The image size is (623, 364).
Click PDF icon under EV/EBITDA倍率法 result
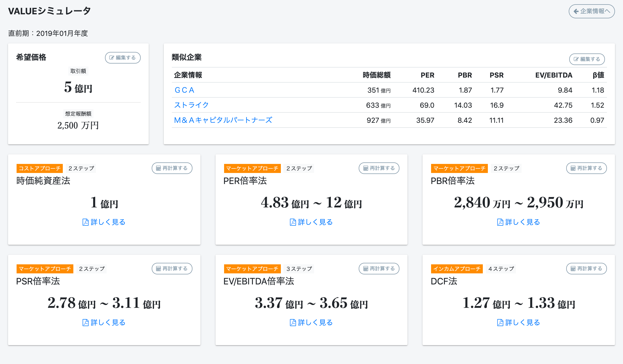(293, 323)
